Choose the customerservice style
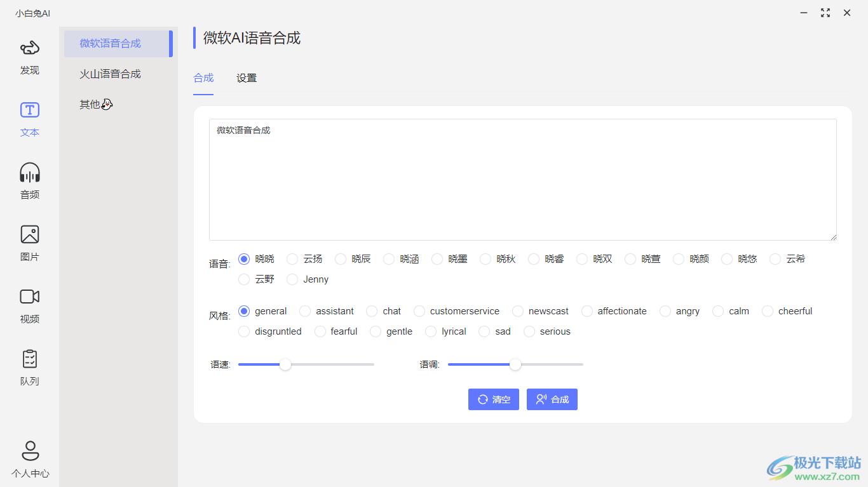Viewport: 868px width, 487px height. pos(419,311)
